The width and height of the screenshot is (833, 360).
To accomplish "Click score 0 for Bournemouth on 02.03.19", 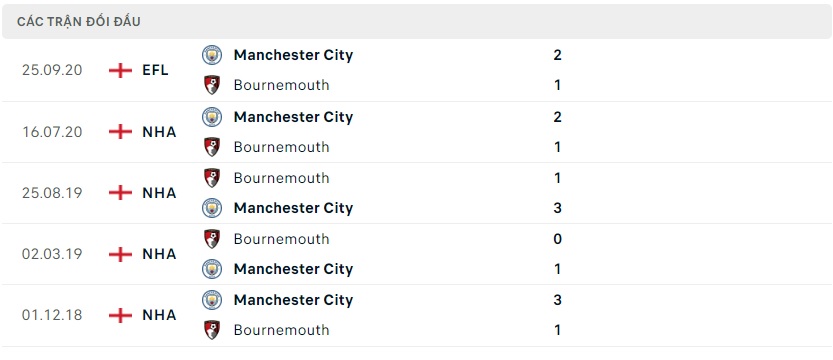I will click(557, 239).
